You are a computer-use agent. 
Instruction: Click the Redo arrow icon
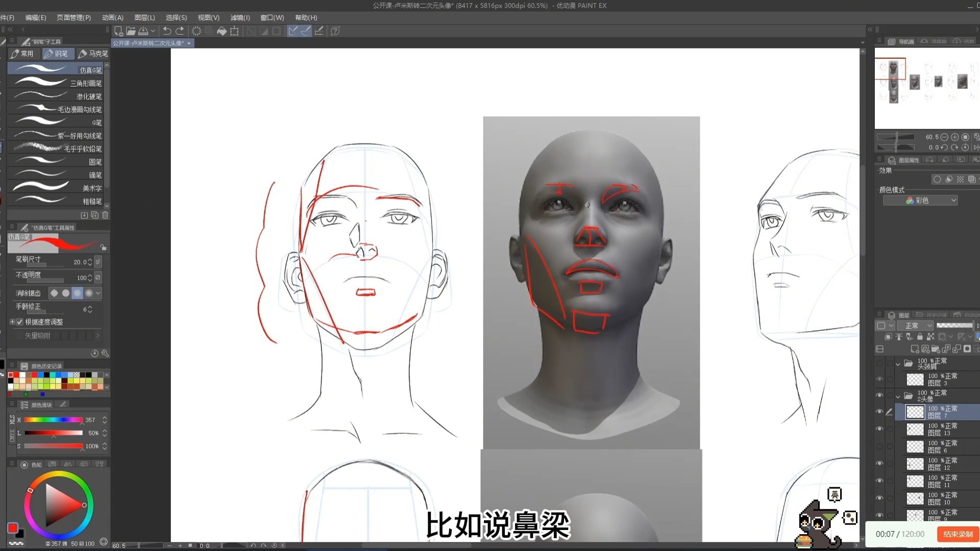pos(180,31)
